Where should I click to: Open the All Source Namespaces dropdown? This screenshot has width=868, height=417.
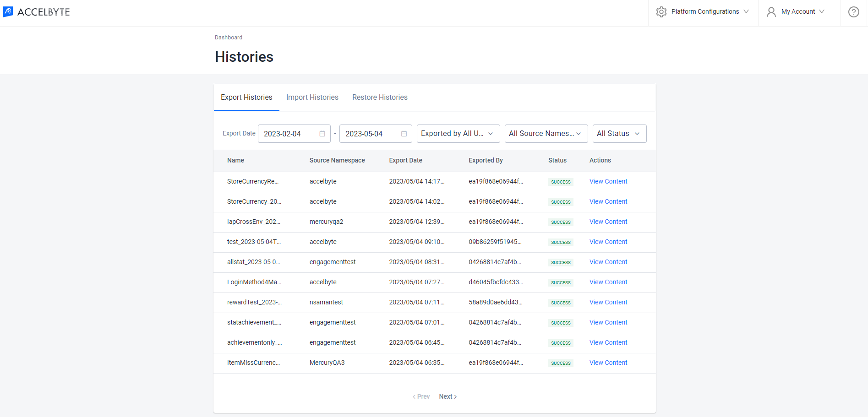(x=546, y=134)
